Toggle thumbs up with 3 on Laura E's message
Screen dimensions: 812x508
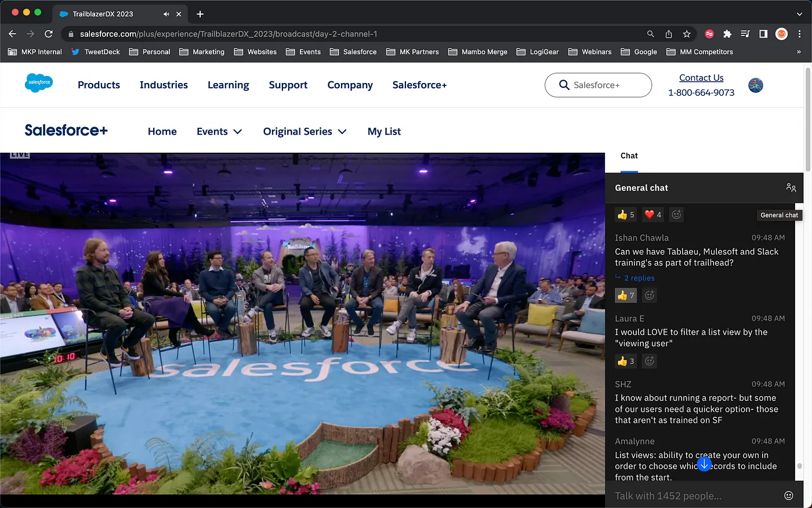pos(626,361)
